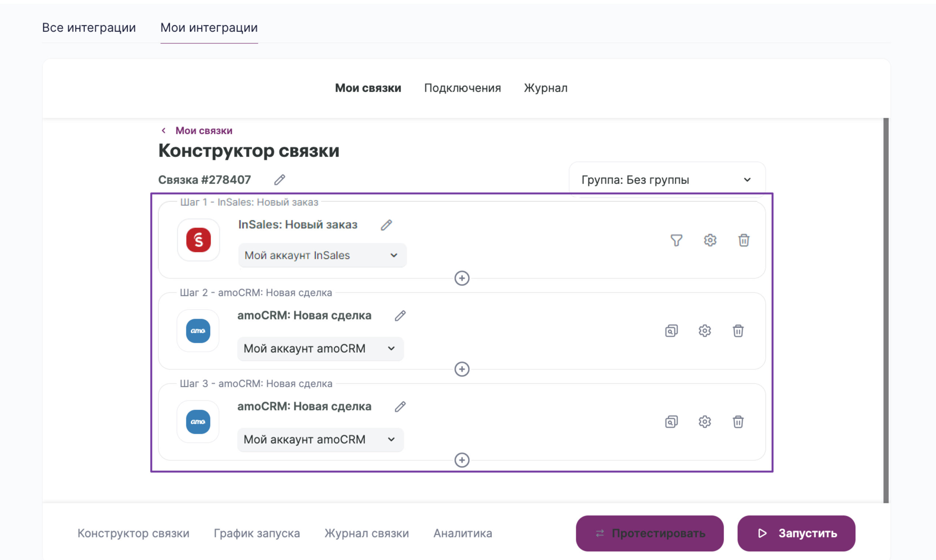
Task: Expand the Группа: Без группы dropdown
Action: tap(667, 180)
